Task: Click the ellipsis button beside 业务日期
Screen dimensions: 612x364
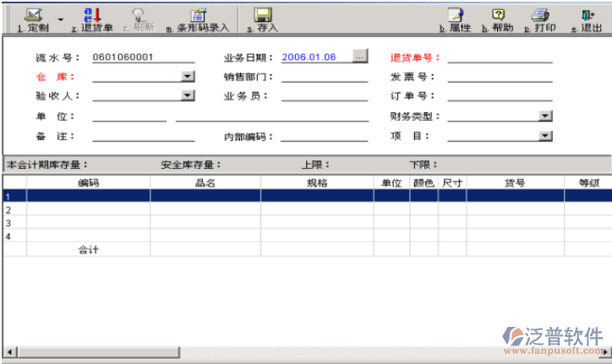Action: click(360, 57)
